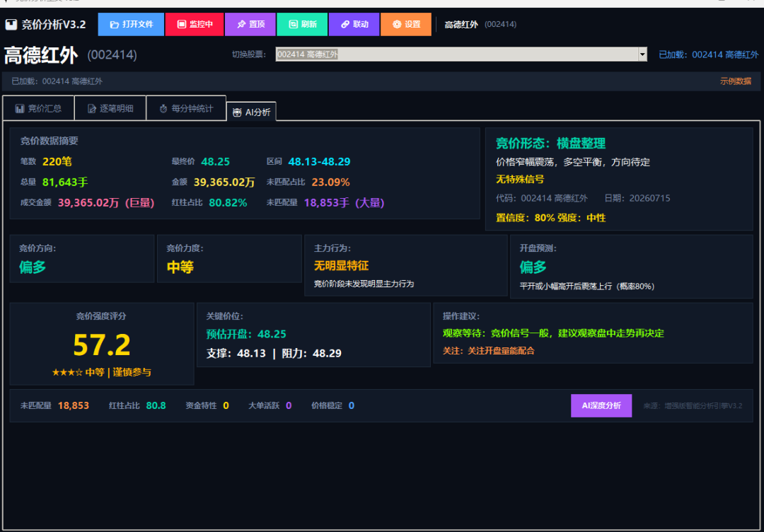Click the bottom bar 红柱占比 80.8 value
This screenshot has width=764, height=532.
156,405
